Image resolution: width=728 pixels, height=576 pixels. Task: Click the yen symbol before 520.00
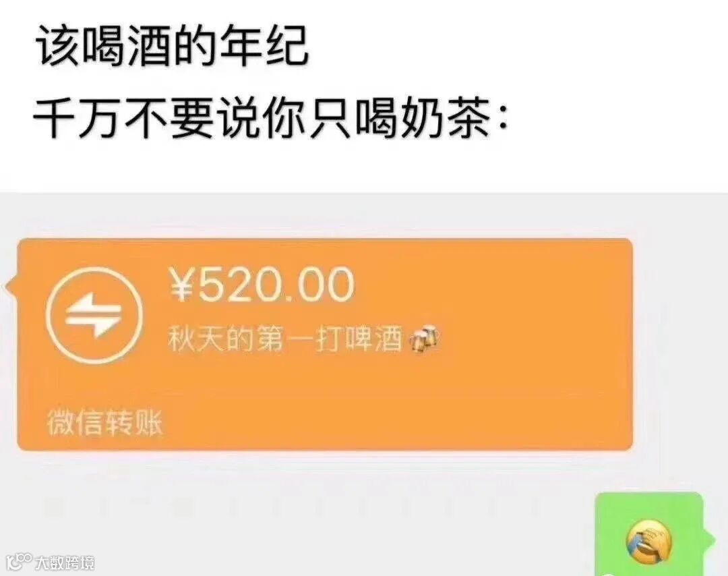(181, 285)
